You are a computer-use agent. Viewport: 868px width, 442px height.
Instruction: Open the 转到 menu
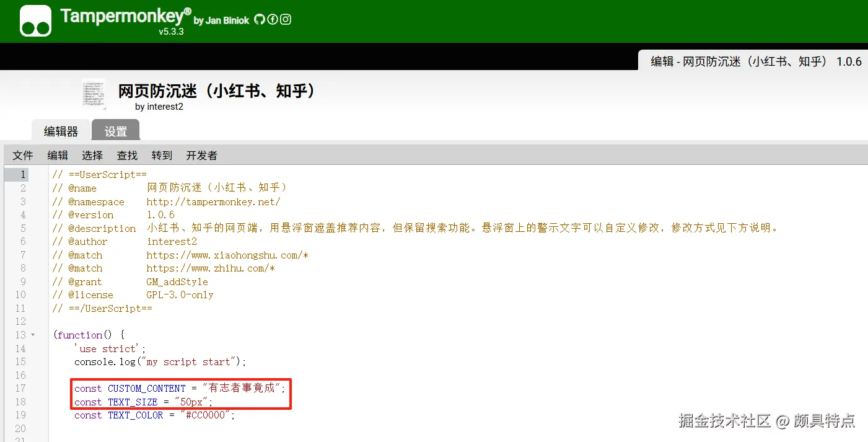coord(162,156)
